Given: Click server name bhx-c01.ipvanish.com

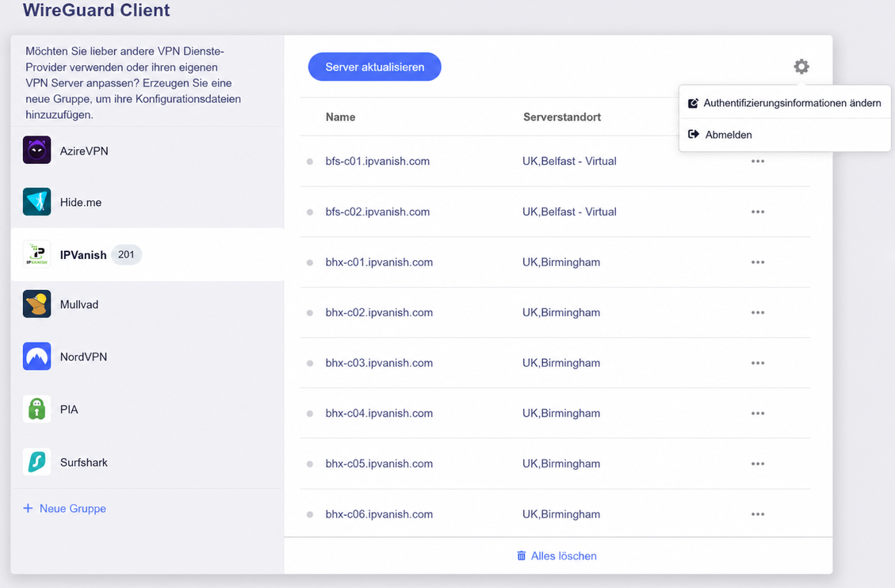Looking at the screenshot, I should (379, 262).
